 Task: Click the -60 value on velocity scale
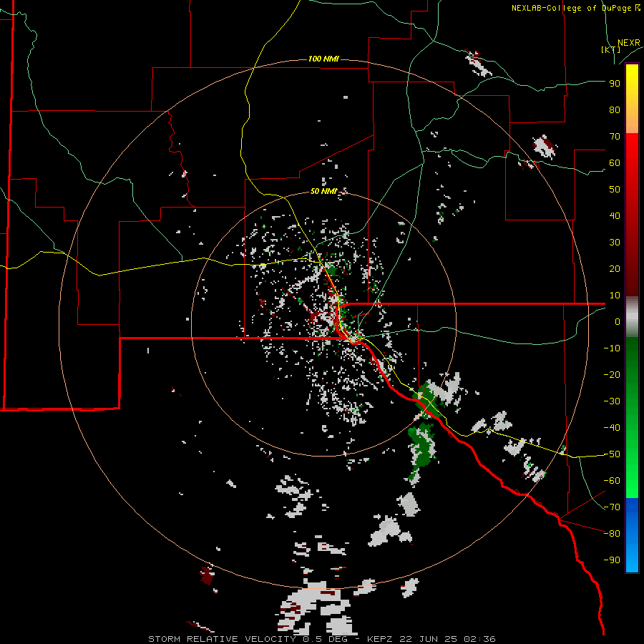612,481
